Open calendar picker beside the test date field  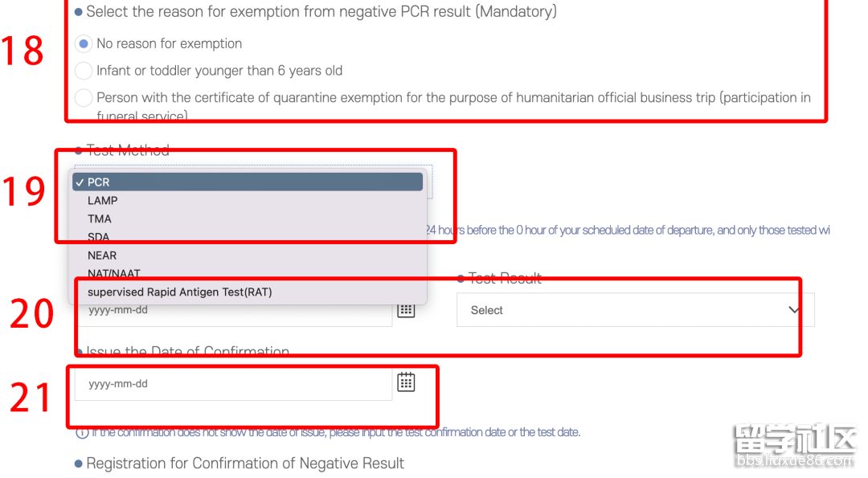[x=406, y=310]
